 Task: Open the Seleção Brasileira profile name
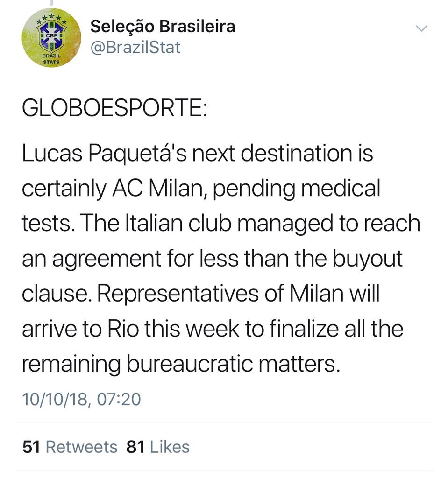[x=162, y=26]
